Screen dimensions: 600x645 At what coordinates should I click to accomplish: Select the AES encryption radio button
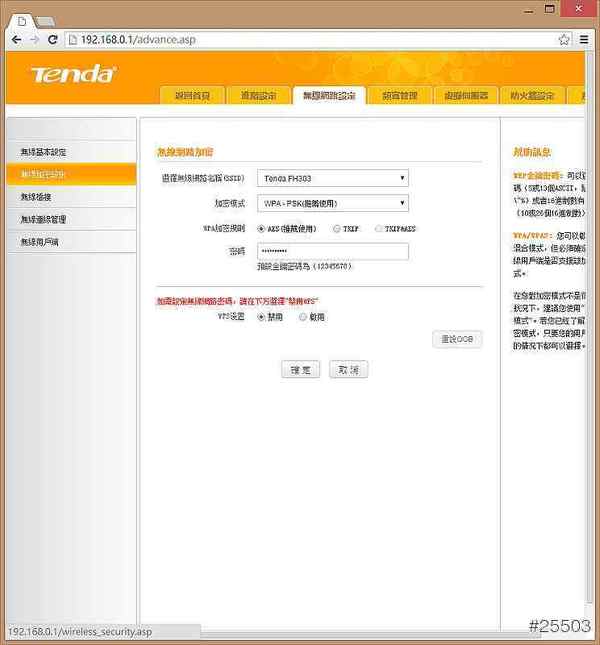[261, 229]
